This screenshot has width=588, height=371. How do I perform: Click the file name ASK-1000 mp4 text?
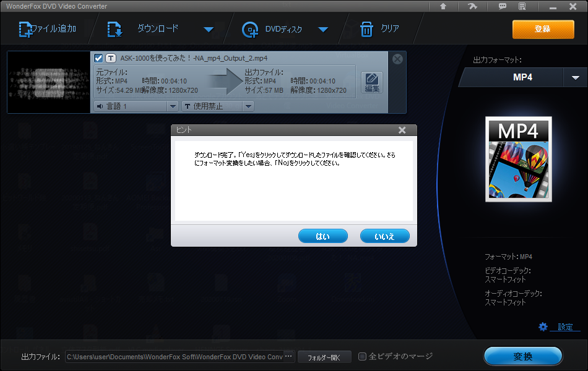pos(194,58)
